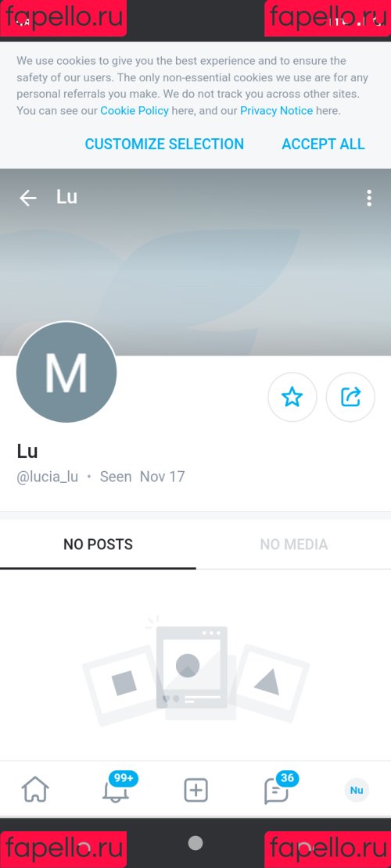The width and height of the screenshot is (391, 868).
Task: Open the Home feed icon
Action: (x=35, y=790)
